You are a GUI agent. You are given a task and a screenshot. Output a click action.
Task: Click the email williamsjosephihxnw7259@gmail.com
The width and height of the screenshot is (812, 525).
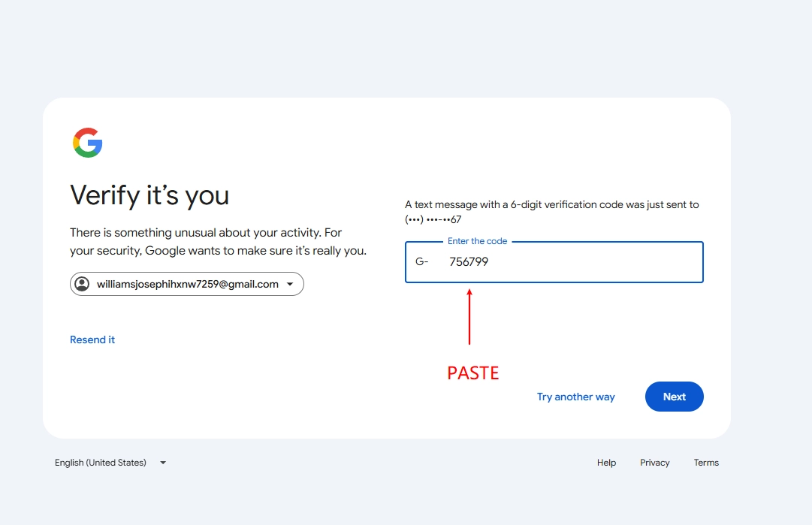[188, 284]
